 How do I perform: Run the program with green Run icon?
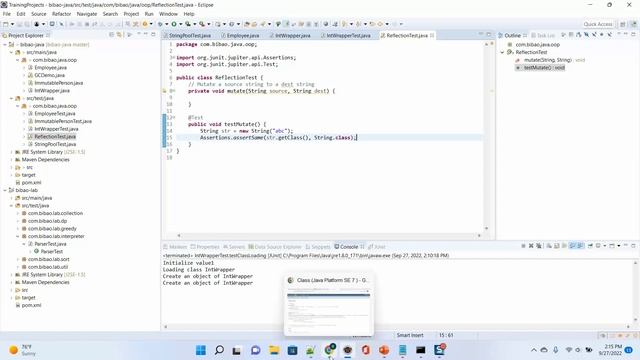click(x=174, y=24)
